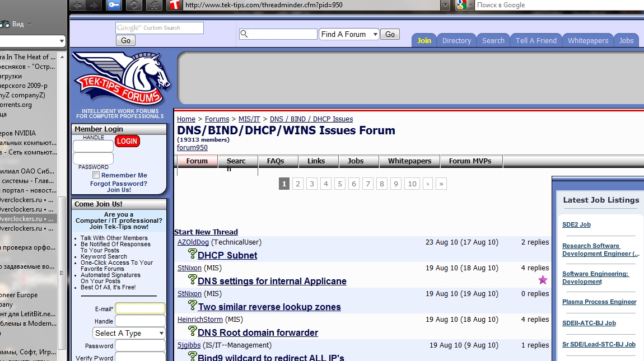Focus the Google Custom Search box

(x=160, y=28)
